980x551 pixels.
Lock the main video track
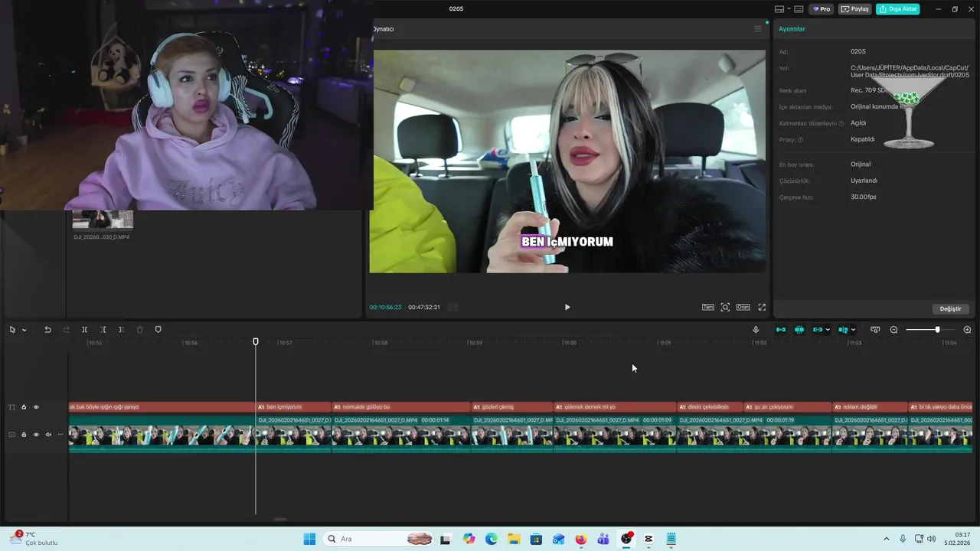point(24,435)
